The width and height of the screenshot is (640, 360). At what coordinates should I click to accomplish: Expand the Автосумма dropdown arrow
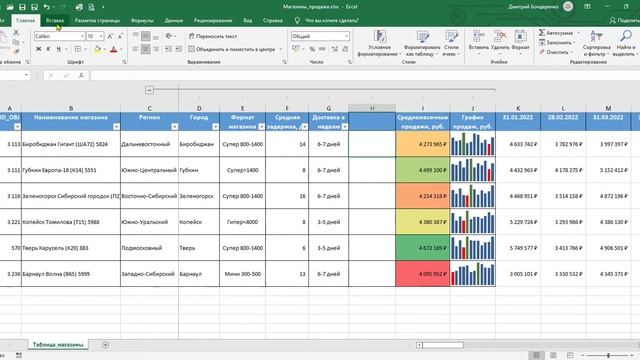(578, 33)
